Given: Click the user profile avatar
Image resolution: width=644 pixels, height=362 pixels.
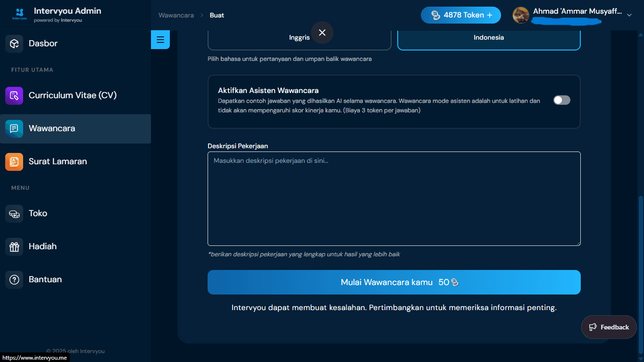Looking at the screenshot, I should [521, 15].
